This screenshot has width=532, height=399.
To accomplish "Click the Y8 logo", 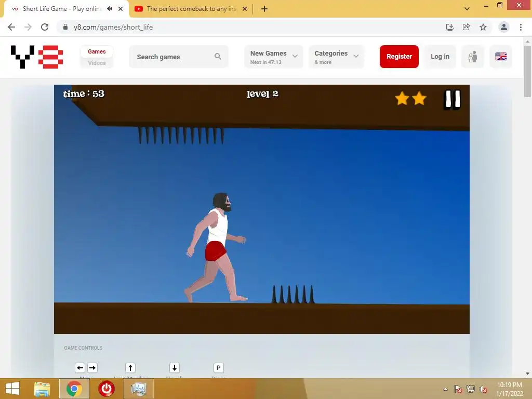I will (x=37, y=57).
